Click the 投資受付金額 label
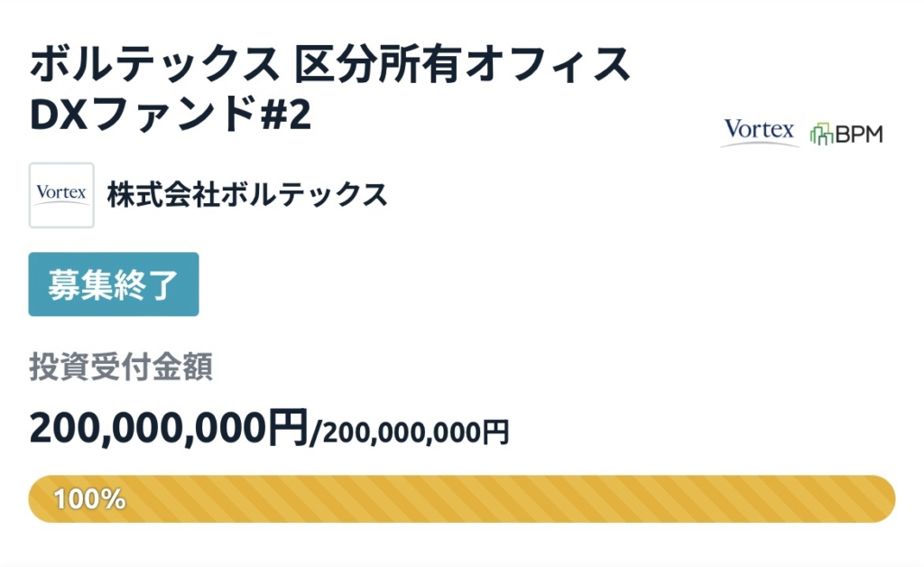Viewport: 924px width, 567px height. pyautogui.click(x=121, y=367)
